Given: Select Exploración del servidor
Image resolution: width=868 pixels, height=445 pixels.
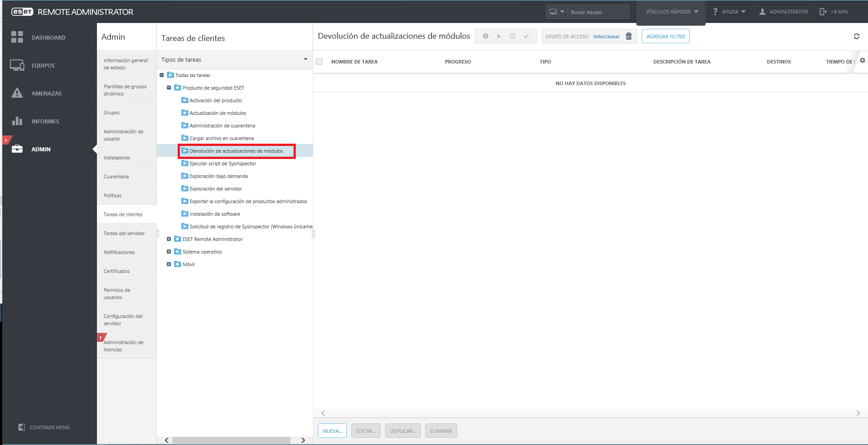Looking at the screenshot, I should (x=216, y=189).
